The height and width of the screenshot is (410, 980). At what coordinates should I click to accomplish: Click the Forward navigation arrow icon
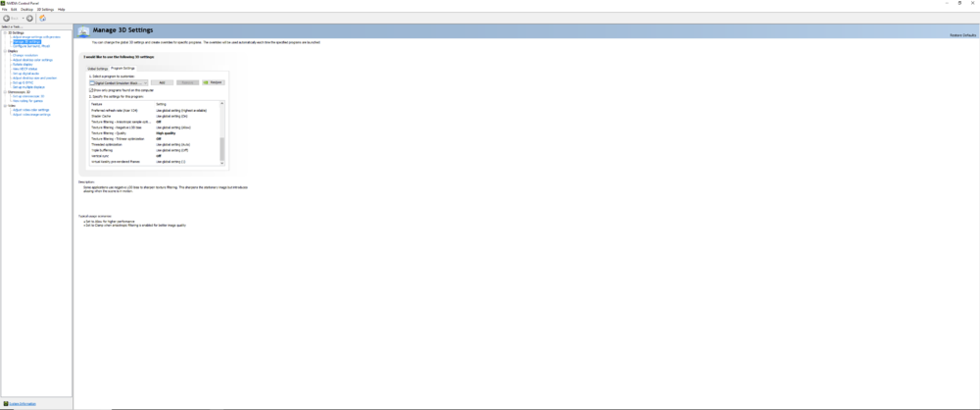click(29, 19)
